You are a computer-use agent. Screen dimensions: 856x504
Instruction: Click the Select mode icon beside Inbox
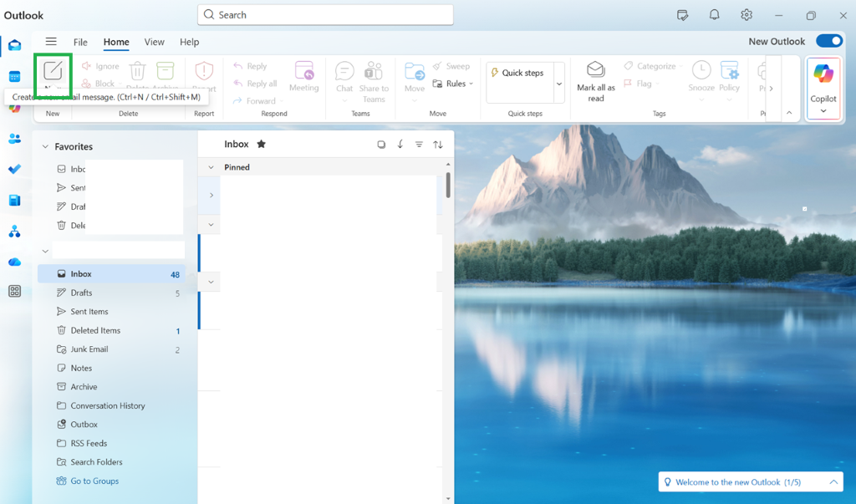[x=381, y=145]
